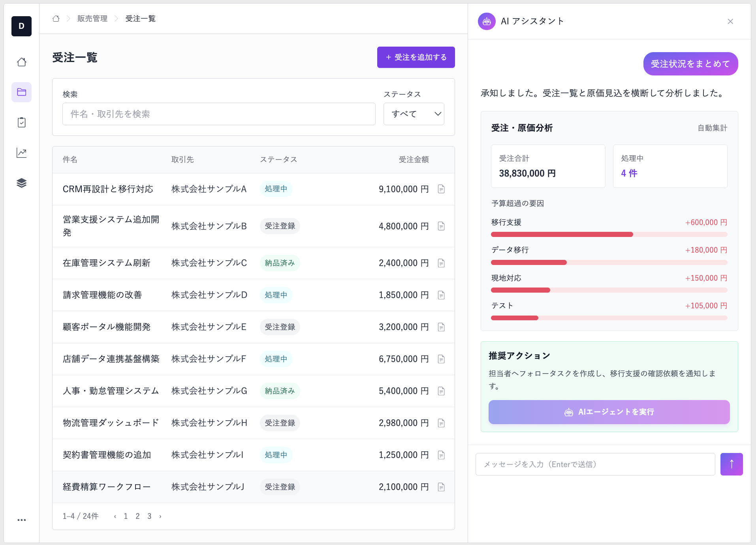Open the layers stack sidebar icon

point(22,183)
